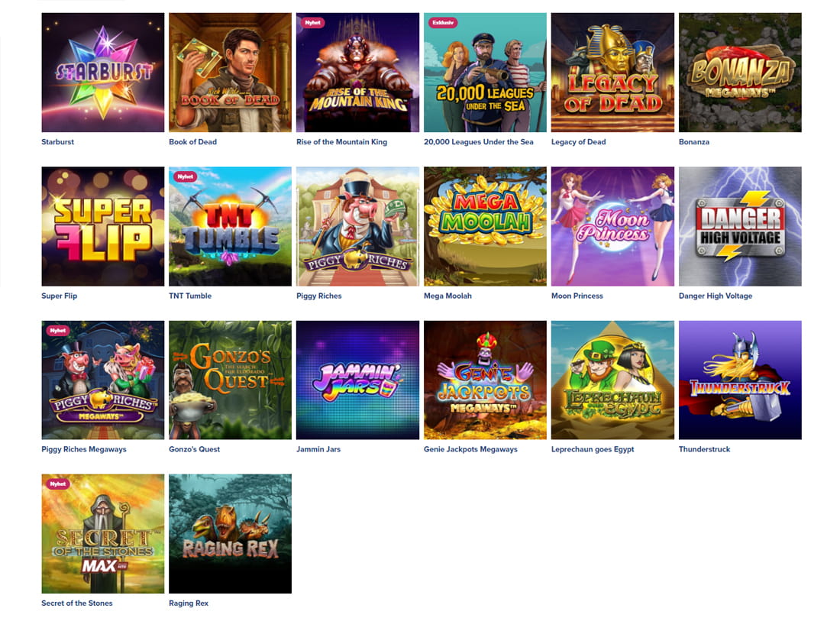Screen dimensions: 840x618
Task: Click the Nyhet badge on TNT Tumble
Action: [186, 176]
